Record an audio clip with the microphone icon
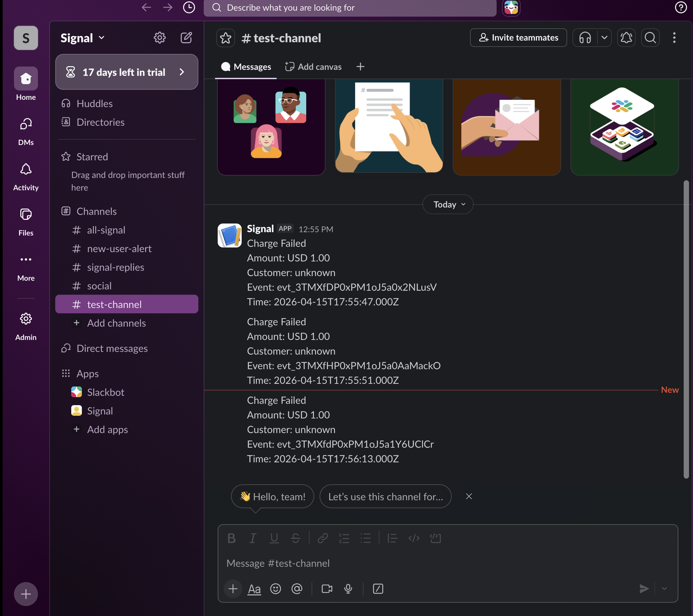Screen dimensions: 693x616 [x=348, y=589]
